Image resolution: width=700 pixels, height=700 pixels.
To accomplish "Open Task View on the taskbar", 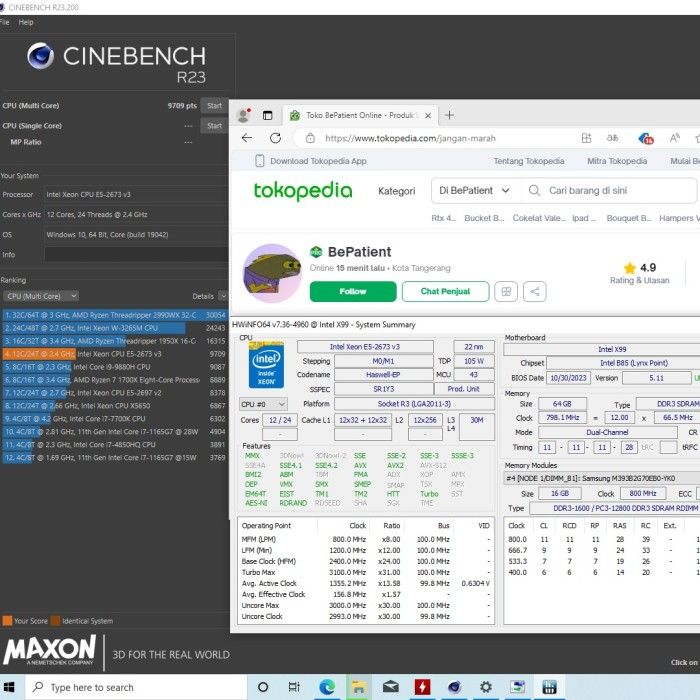I will (x=294, y=687).
